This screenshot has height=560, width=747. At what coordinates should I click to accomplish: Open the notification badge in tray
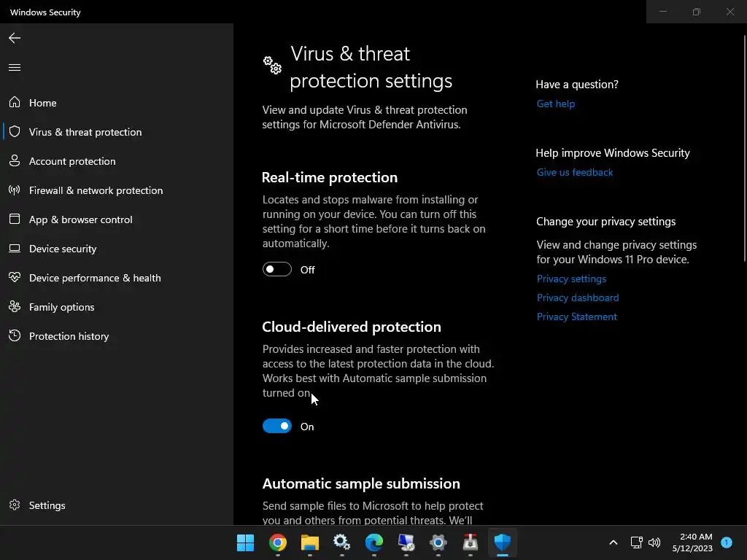coord(726,542)
